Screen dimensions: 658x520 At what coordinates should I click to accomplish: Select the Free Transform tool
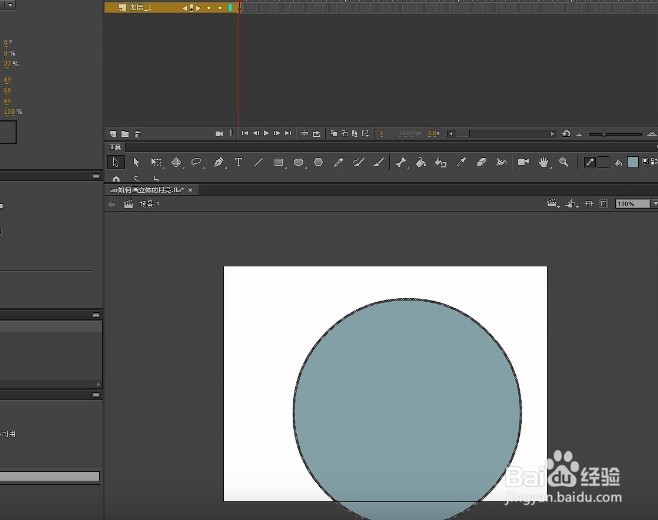pos(156,162)
